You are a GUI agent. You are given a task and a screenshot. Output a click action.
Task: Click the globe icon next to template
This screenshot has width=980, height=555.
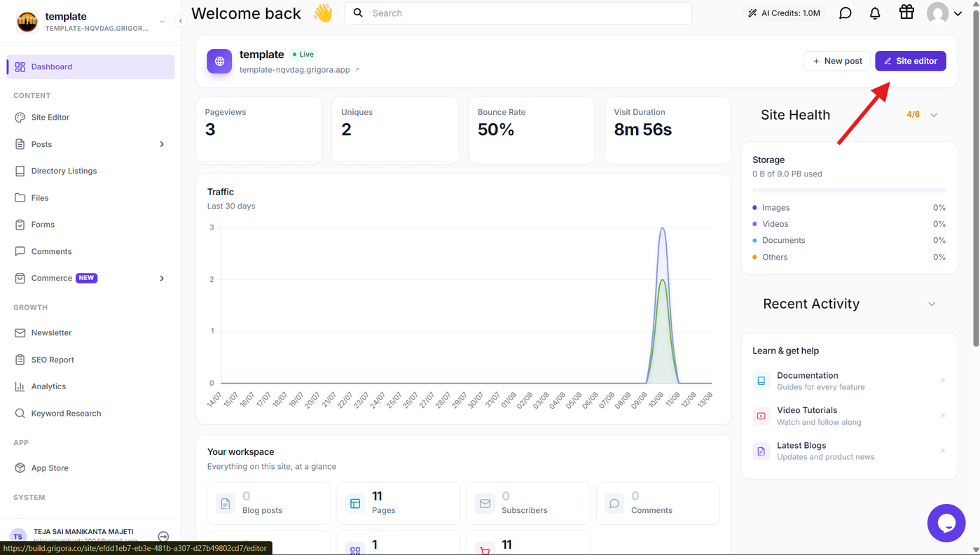pos(219,62)
